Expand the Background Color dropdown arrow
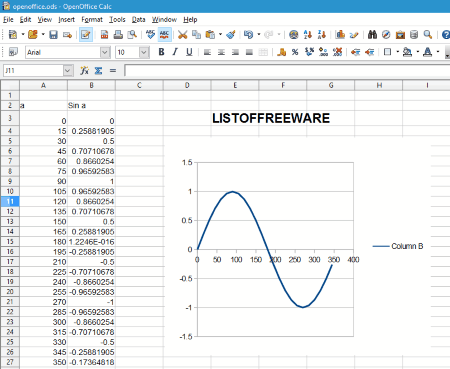This screenshot has width=450, height=369. (x=418, y=52)
